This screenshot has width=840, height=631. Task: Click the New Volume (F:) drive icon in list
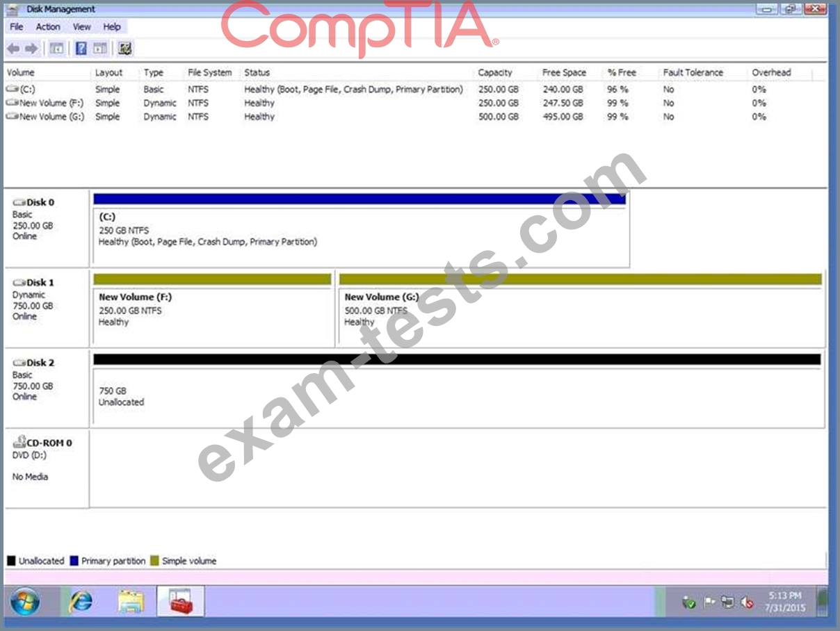pyautogui.click(x=12, y=103)
